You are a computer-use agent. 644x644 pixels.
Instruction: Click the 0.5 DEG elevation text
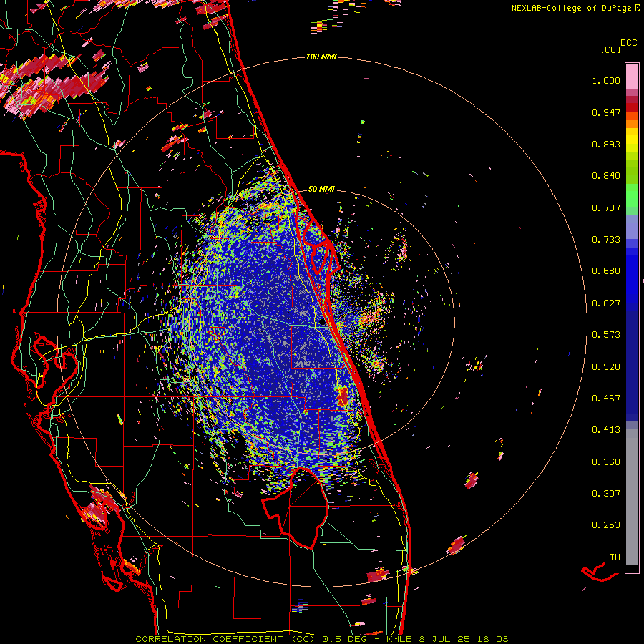click(344, 639)
